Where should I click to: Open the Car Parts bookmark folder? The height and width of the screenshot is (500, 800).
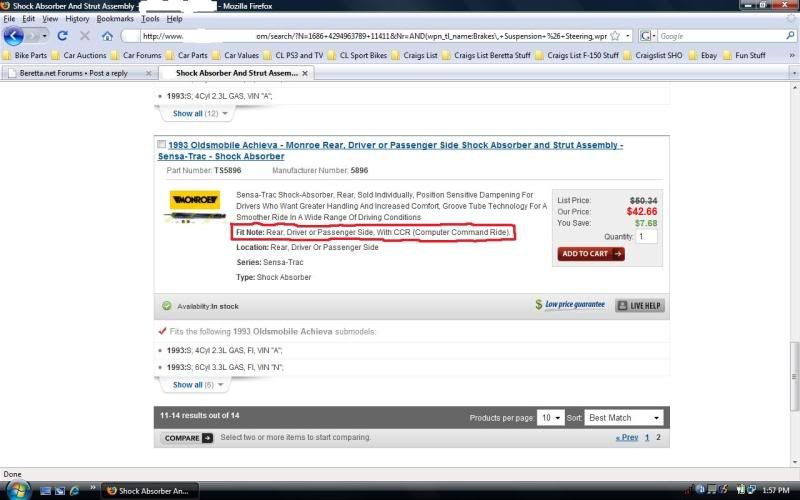[187, 55]
